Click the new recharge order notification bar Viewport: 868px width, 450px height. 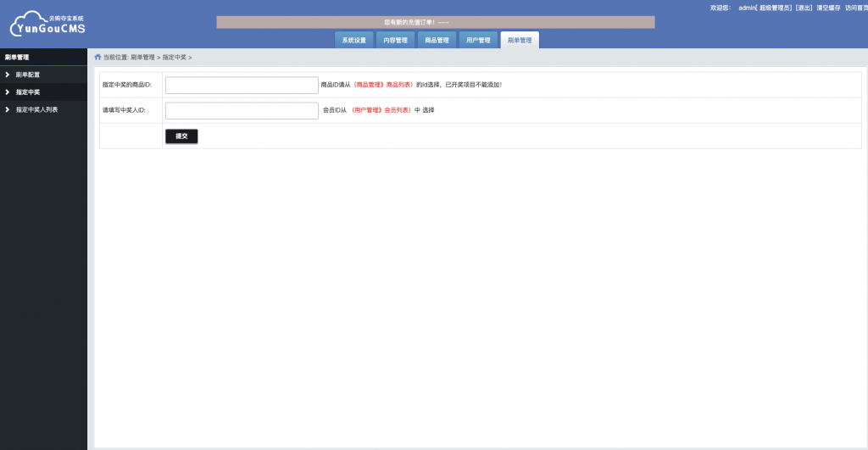tap(436, 22)
